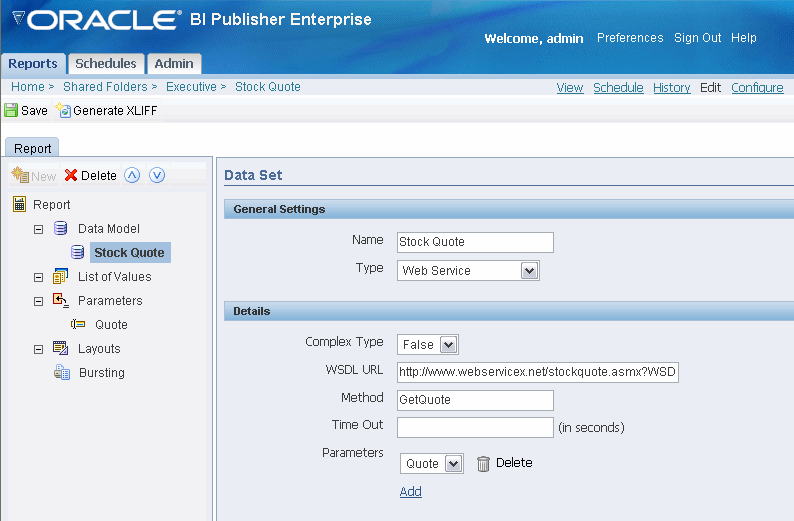The width and height of the screenshot is (794, 521).
Task: Click the Generate XLIFF icon
Action: coord(63,110)
